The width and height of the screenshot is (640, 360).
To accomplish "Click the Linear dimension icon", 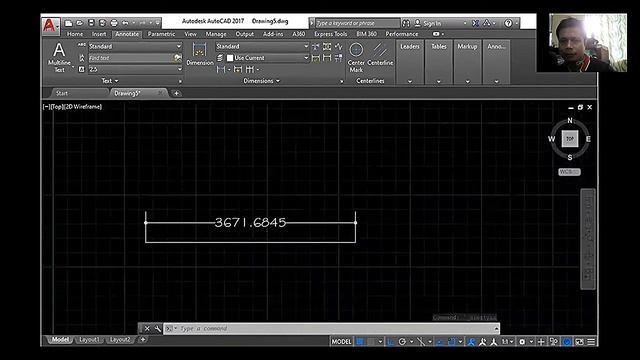I will click(221, 69).
